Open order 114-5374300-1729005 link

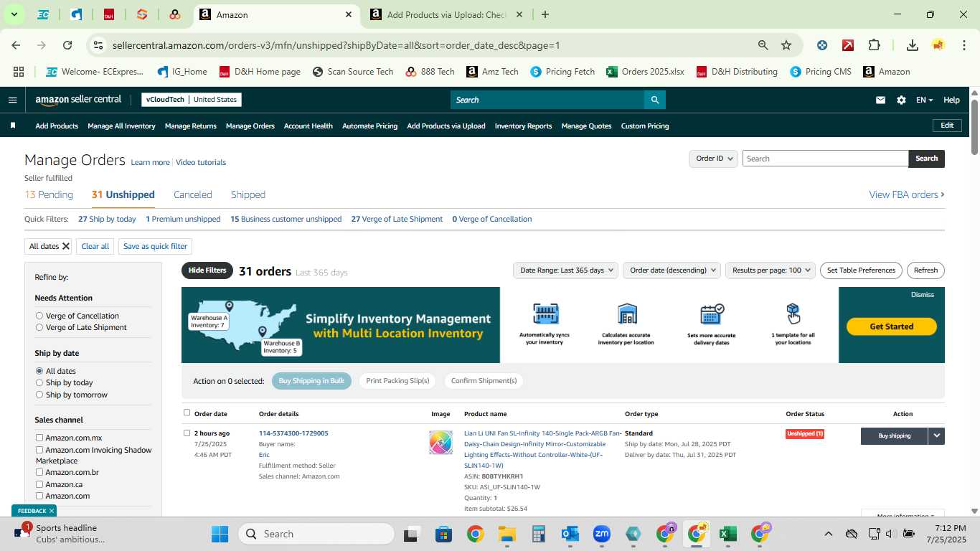pos(293,433)
